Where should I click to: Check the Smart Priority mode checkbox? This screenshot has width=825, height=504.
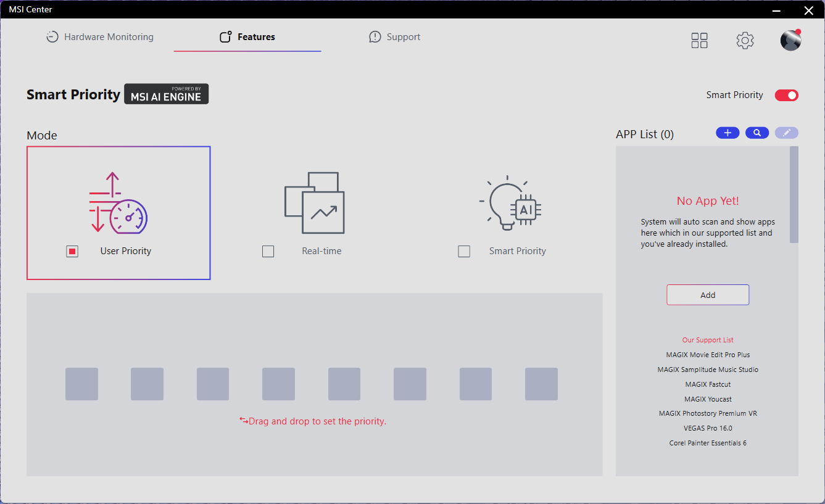[x=464, y=252]
